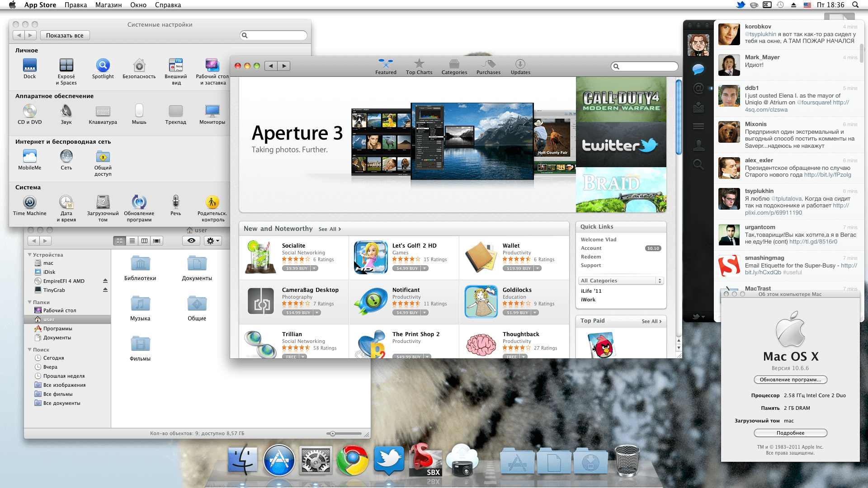Open the Finder action gear menu
The width and height of the screenshot is (868, 488).
(212, 241)
